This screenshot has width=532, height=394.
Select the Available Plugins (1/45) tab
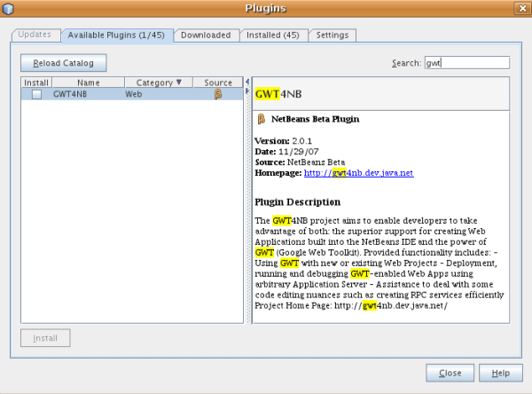point(116,35)
